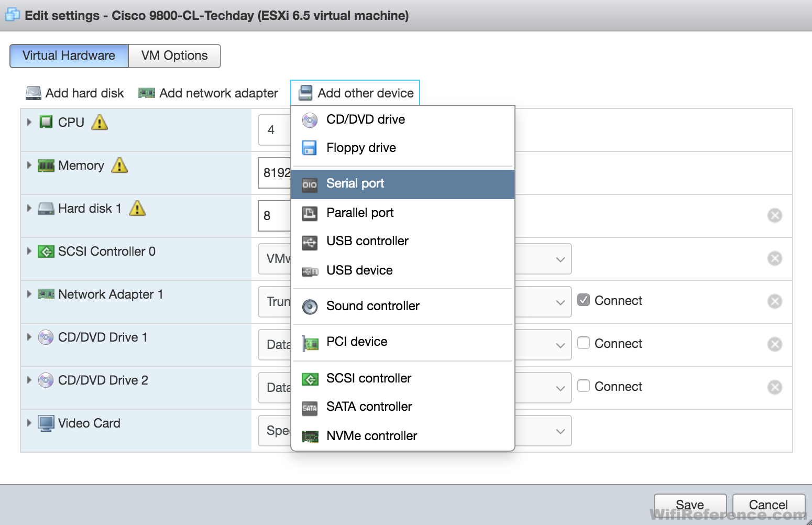812x525 pixels.
Task: Click the Memory module icon
Action: click(x=46, y=166)
